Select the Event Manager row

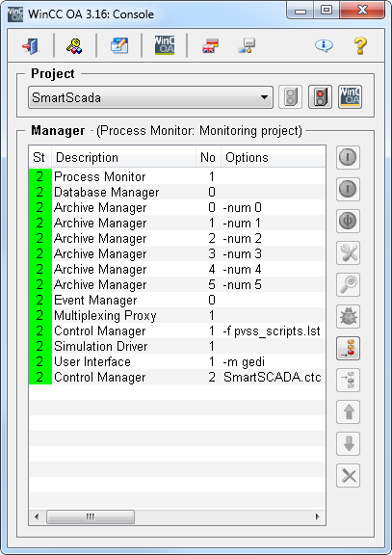(x=177, y=300)
